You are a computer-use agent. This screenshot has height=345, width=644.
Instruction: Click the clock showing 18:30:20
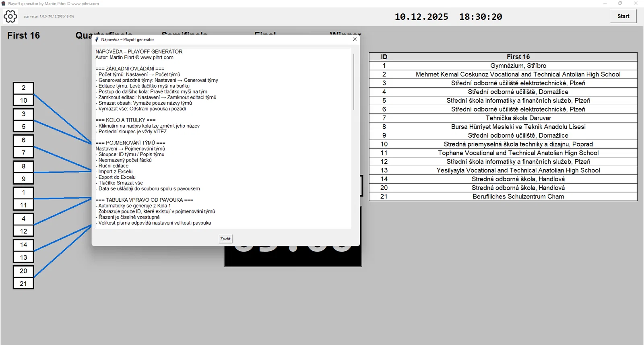click(x=481, y=17)
